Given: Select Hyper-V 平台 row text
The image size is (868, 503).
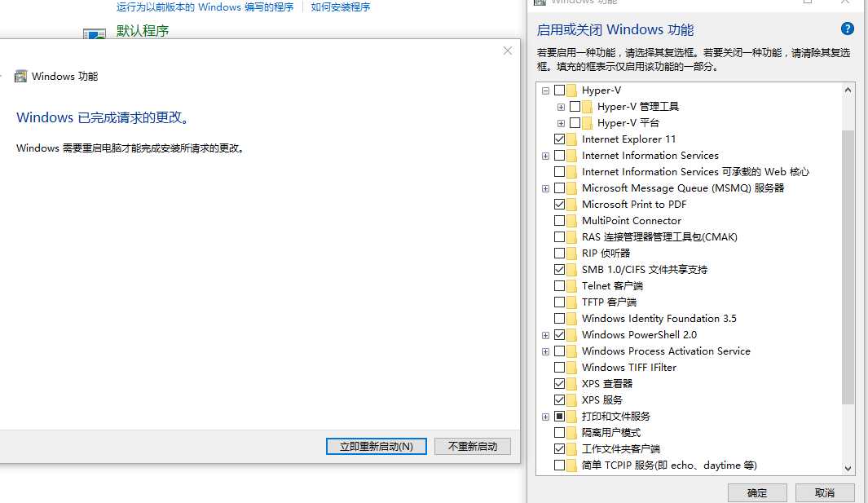Looking at the screenshot, I should pos(628,123).
